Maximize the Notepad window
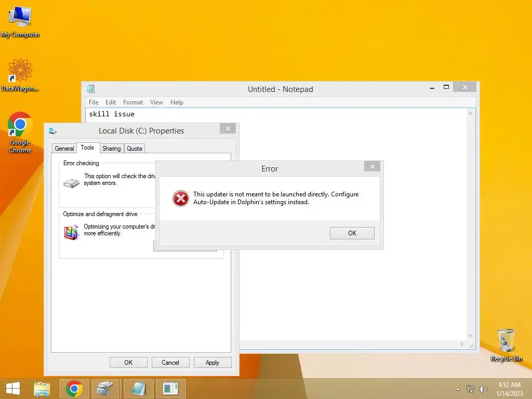 pos(446,87)
